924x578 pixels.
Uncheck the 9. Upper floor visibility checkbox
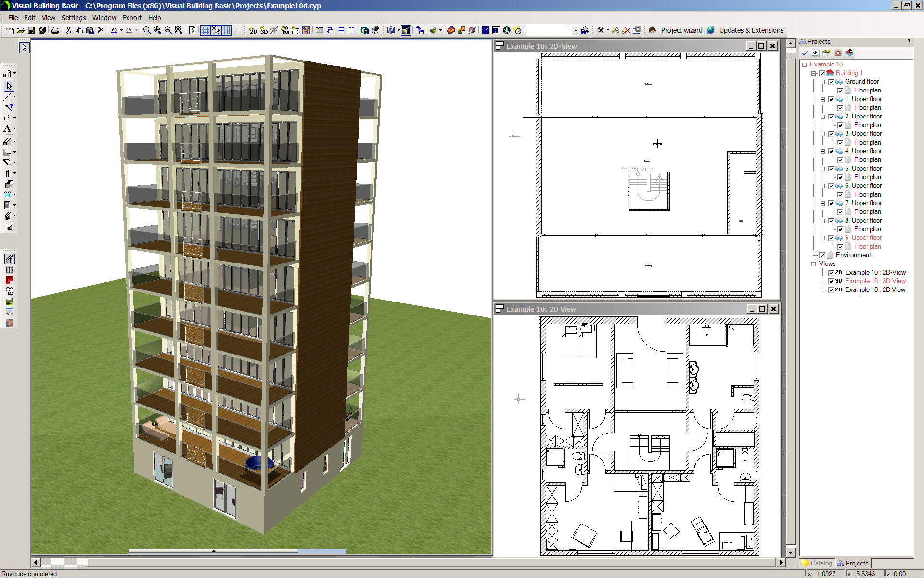832,237
